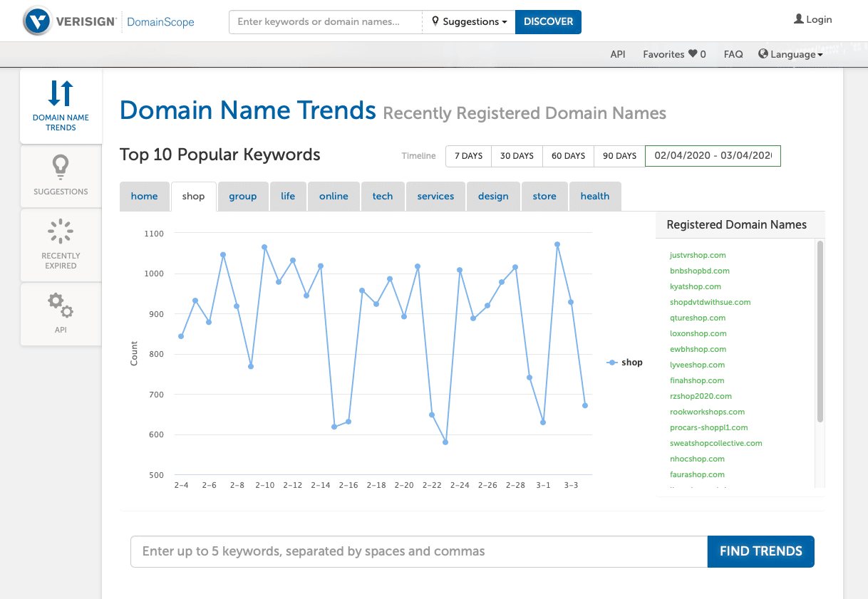Screen dimensions: 868x599
Task: Open rzshop2020.com domain link
Action: (701, 396)
